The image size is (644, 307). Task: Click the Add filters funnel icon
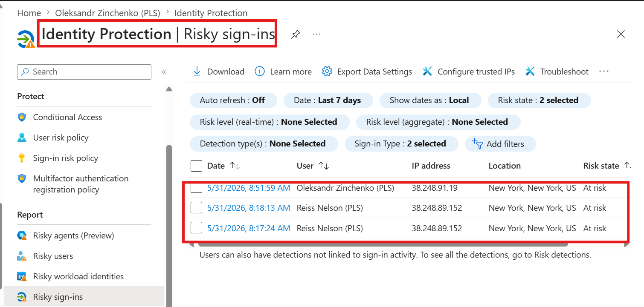click(x=477, y=143)
